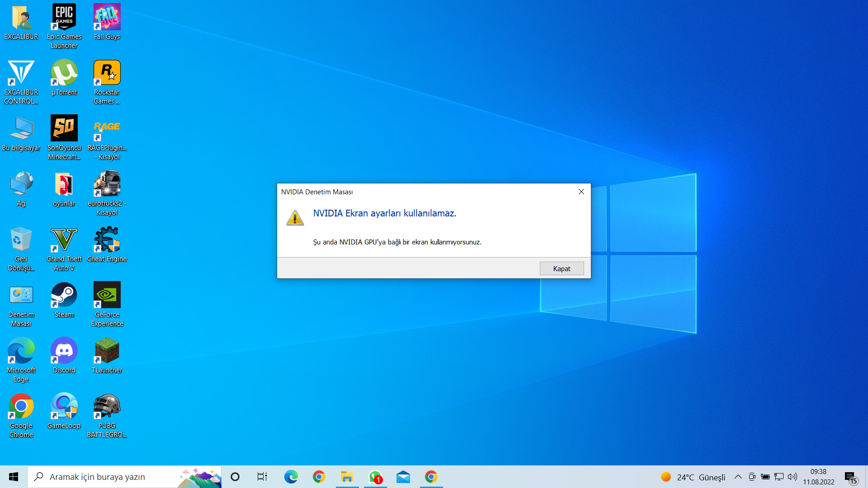Expand the hidden system tray icons
Screen dimensions: 868x488
click(738, 477)
